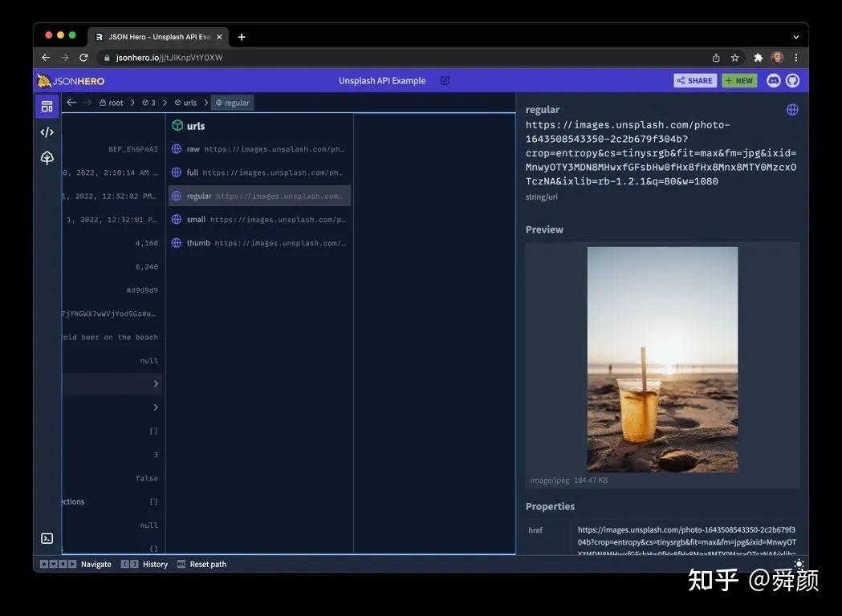Click the 4,160 value

point(147,243)
